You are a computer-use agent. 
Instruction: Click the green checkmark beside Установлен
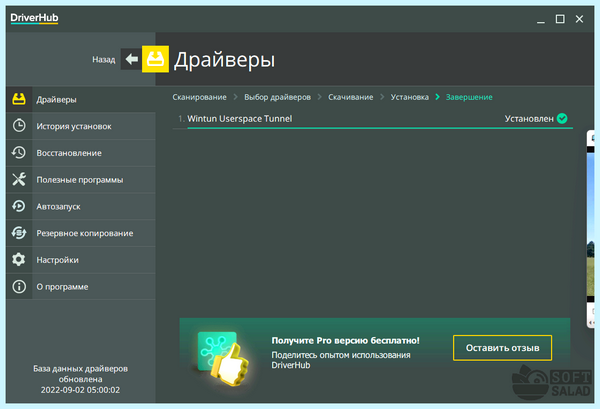click(562, 119)
